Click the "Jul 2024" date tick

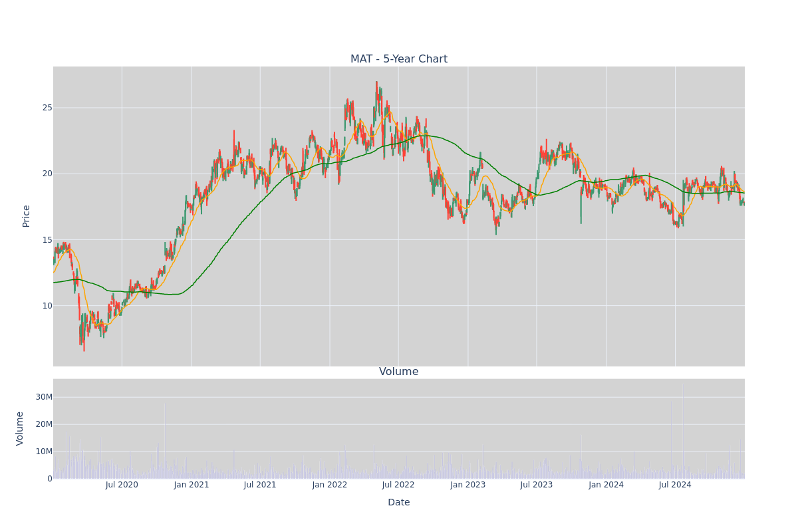point(675,485)
